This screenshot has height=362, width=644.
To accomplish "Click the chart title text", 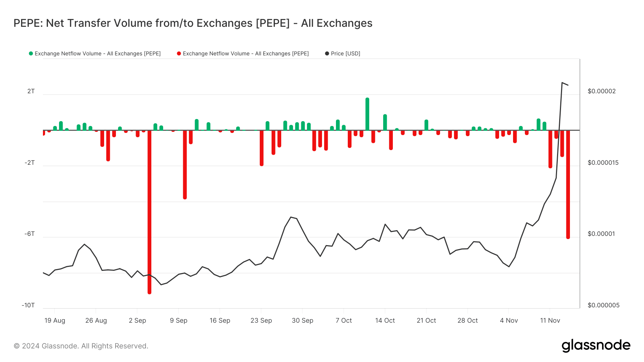I will click(x=193, y=23).
